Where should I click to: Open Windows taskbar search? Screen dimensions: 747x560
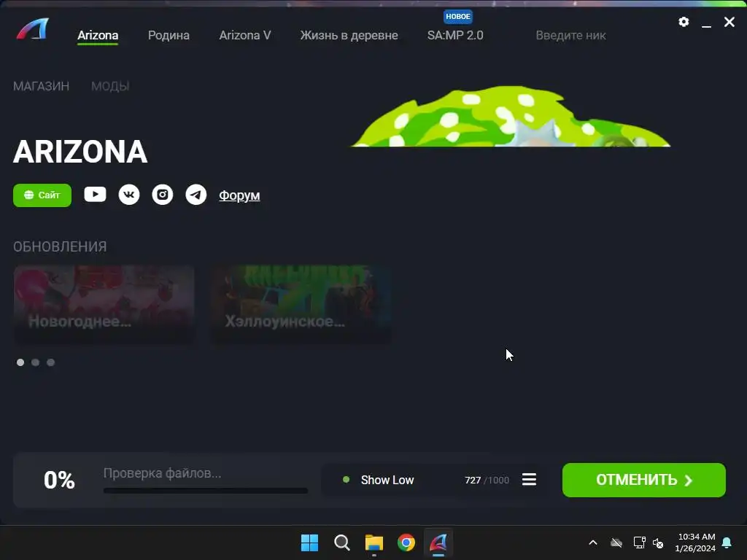pos(341,542)
